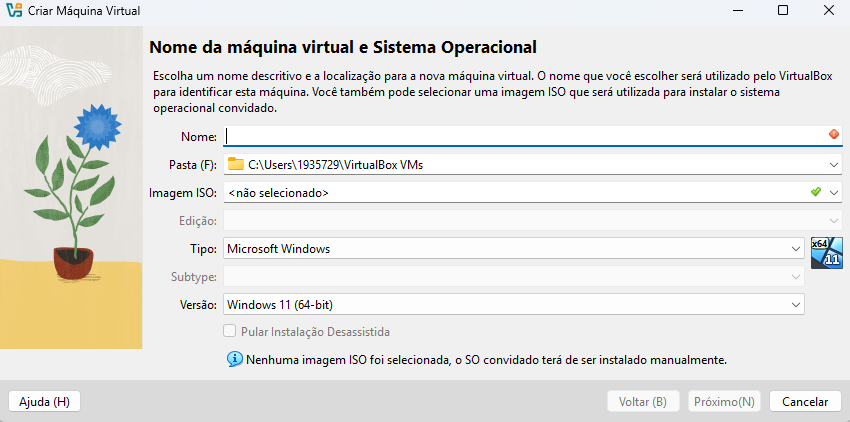Expand the Versão dropdown showing Windows 11 (64-bit)
The height and width of the screenshot is (422, 850).
pos(513,304)
